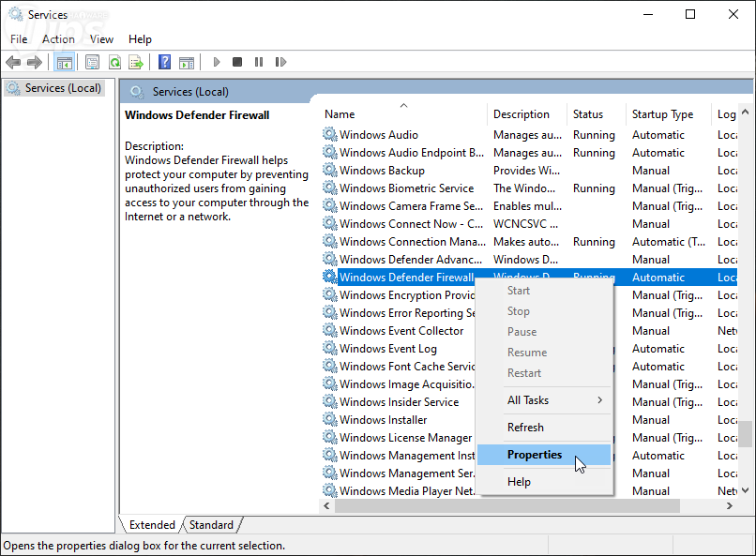Click the horizontal scrollbar right arrow
This screenshot has height=556, width=756.
pyautogui.click(x=730, y=506)
